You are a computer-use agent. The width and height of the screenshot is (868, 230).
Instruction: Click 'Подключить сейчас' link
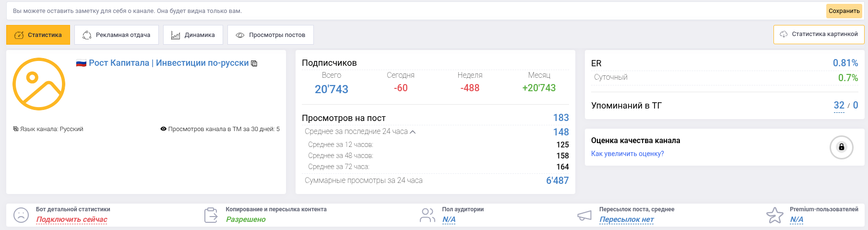pyautogui.click(x=72, y=219)
